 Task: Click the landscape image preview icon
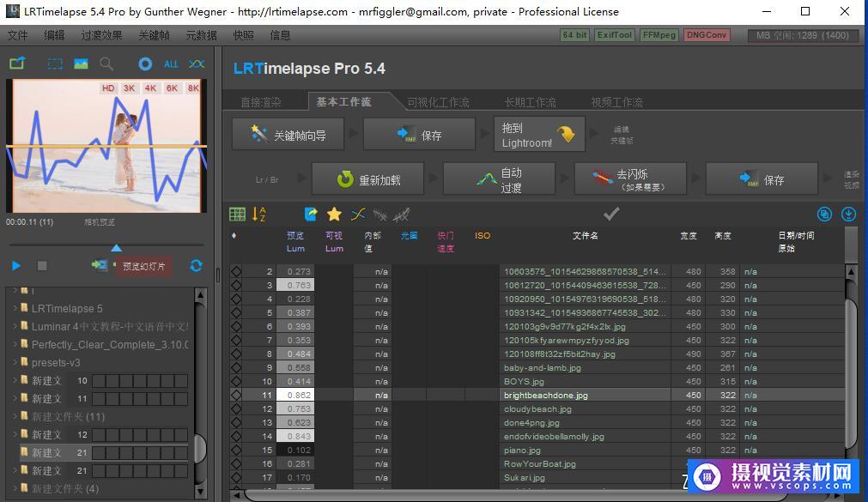point(81,64)
